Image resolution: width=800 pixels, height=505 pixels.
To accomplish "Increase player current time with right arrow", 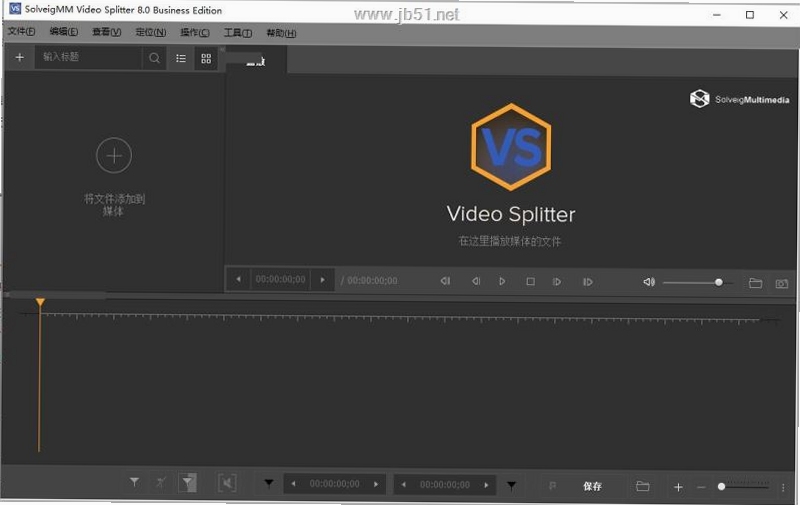I will click(x=322, y=280).
